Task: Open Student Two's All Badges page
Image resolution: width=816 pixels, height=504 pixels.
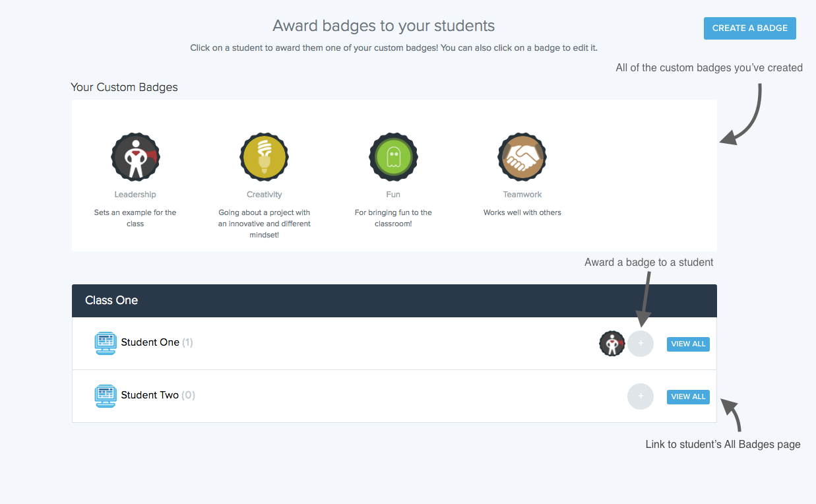Action: coord(688,396)
